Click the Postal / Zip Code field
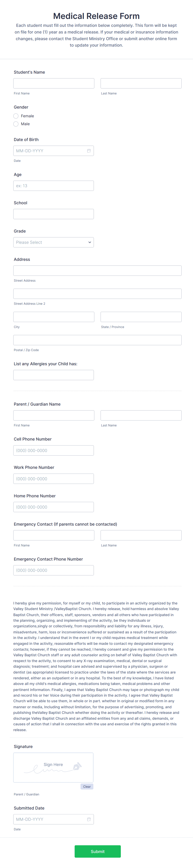 98,340
